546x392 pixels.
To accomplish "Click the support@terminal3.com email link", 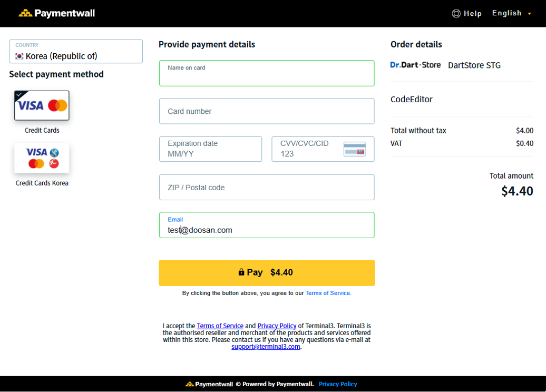I will 266,347.
